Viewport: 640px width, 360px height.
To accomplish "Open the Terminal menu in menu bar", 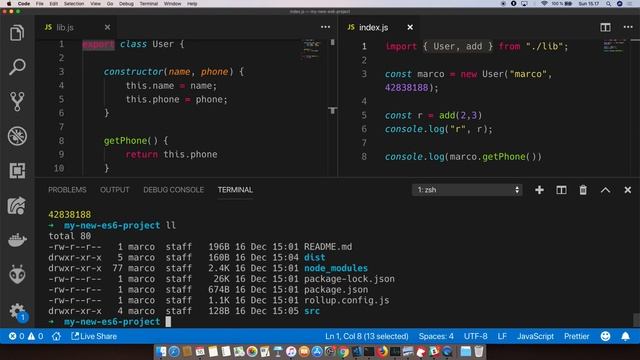I will coord(149,4).
